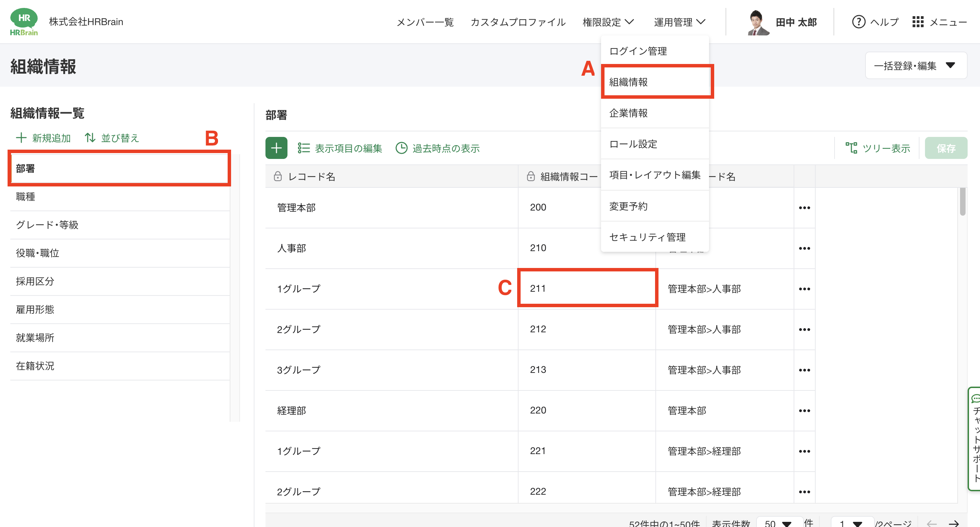Expand the 権限設定 menu
The height and width of the screenshot is (527, 980).
coord(608,22)
